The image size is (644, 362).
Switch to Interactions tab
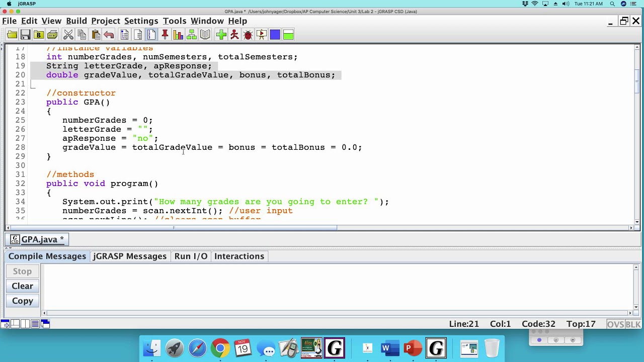(239, 256)
